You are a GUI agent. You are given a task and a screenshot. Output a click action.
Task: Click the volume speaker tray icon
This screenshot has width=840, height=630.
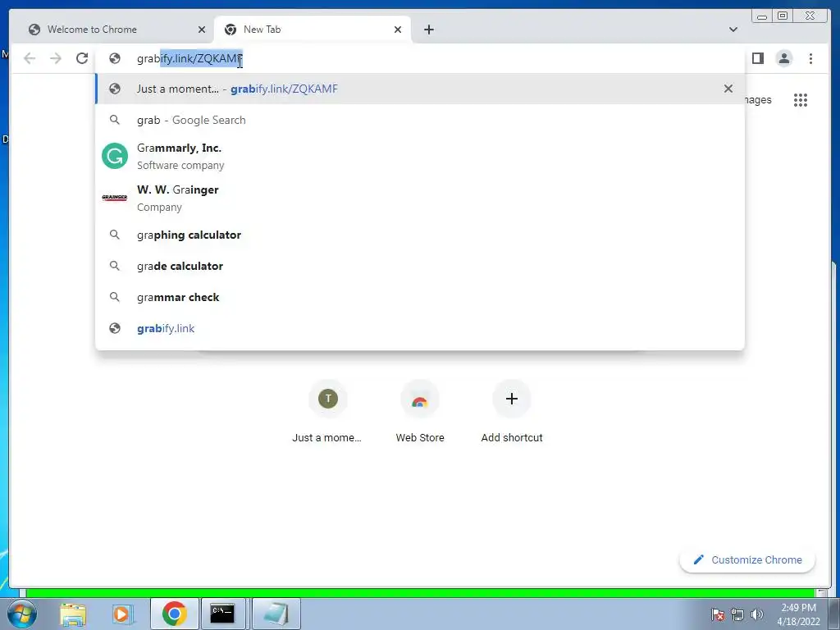tap(757, 614)
